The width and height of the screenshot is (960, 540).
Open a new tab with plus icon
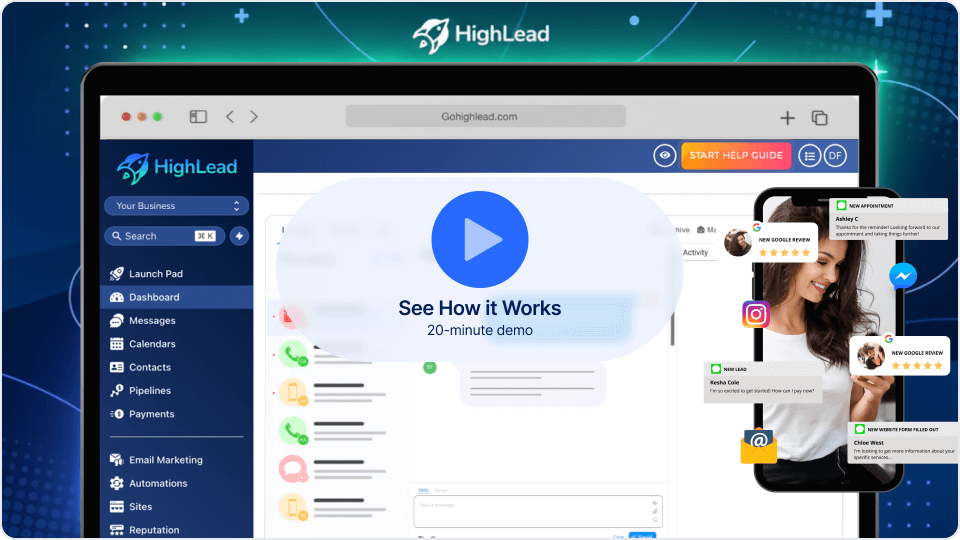click(x=787, y=118)
